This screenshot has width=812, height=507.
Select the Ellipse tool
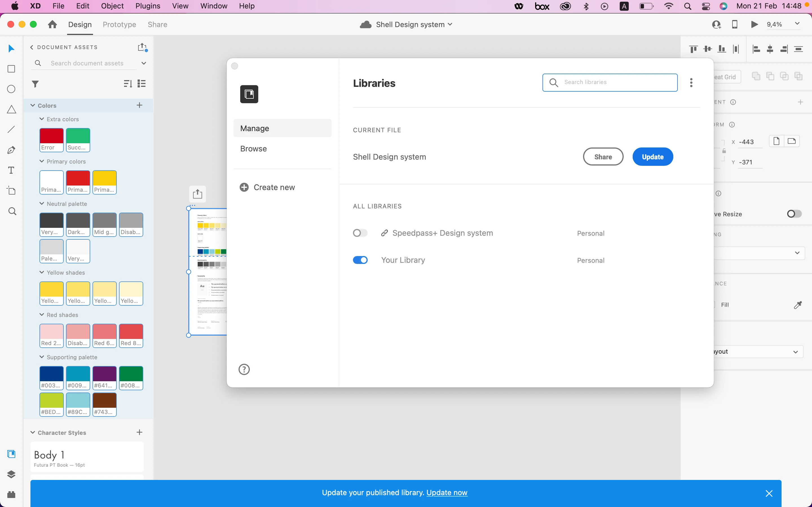(11, 89)
